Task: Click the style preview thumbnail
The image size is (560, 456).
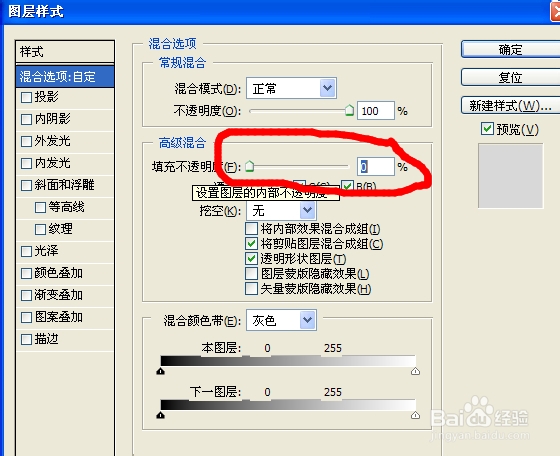Action: (x=510, y=176)
